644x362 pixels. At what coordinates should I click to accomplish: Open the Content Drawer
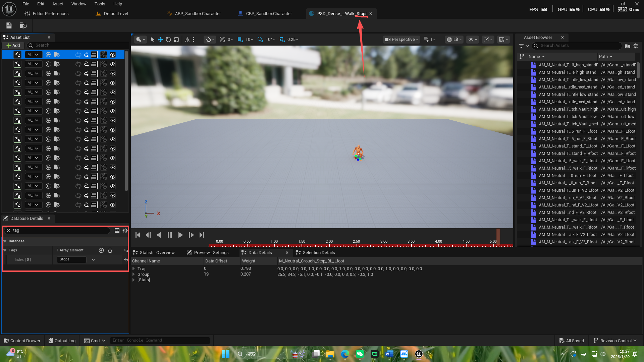click(x=22, y=341)
